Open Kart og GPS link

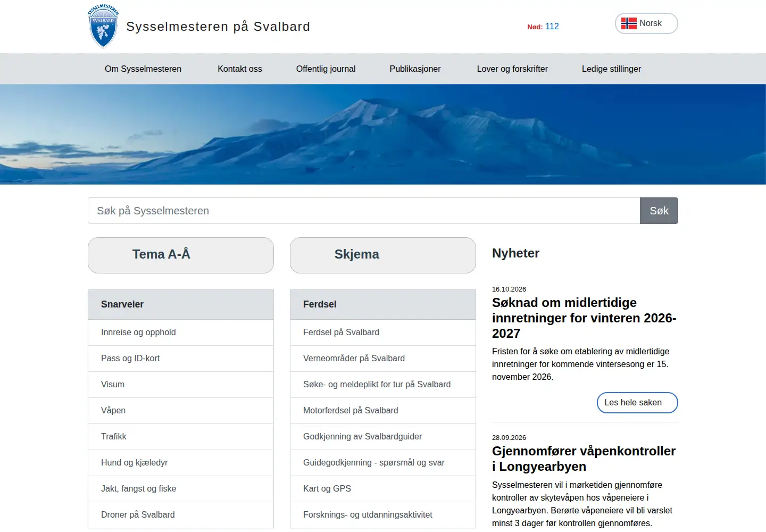pyautogui.click(x=383, y=489)
